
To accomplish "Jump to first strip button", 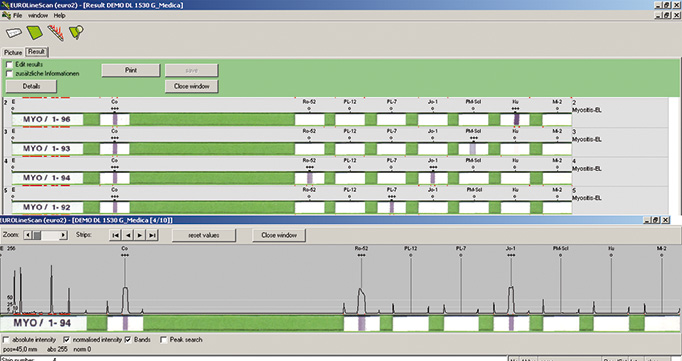I will pos(115,235).
